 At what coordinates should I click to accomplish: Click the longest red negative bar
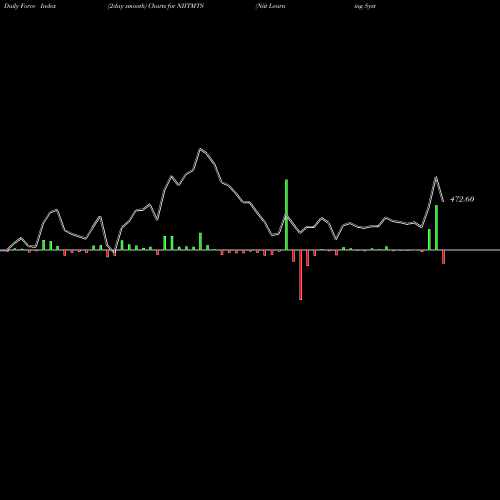click(301, 275)
